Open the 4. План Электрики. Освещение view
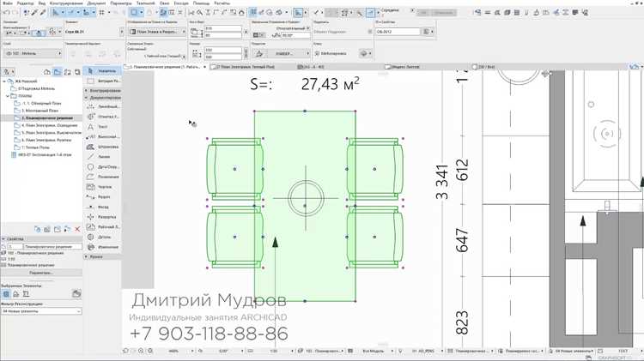The height and width of the screenshot is (361, 644). [x=49, y=125]
